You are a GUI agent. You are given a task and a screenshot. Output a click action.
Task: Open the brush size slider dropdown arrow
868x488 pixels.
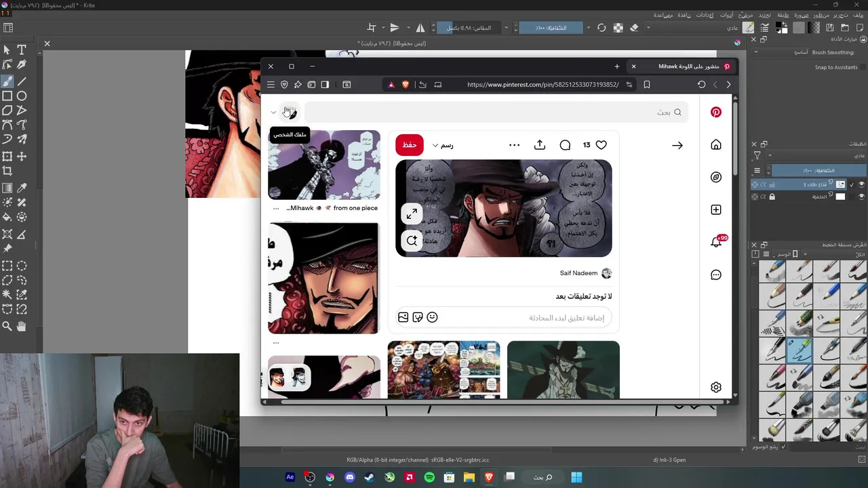[x=506, y=28]
